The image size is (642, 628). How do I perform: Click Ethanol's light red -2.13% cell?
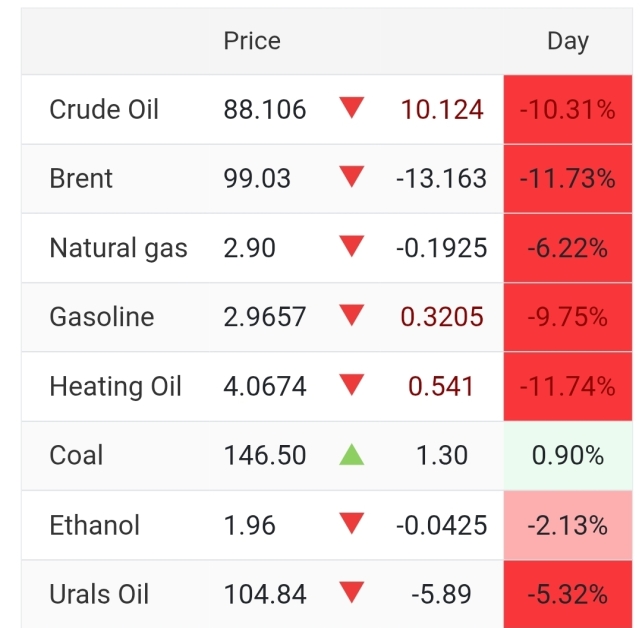(567, 525)
